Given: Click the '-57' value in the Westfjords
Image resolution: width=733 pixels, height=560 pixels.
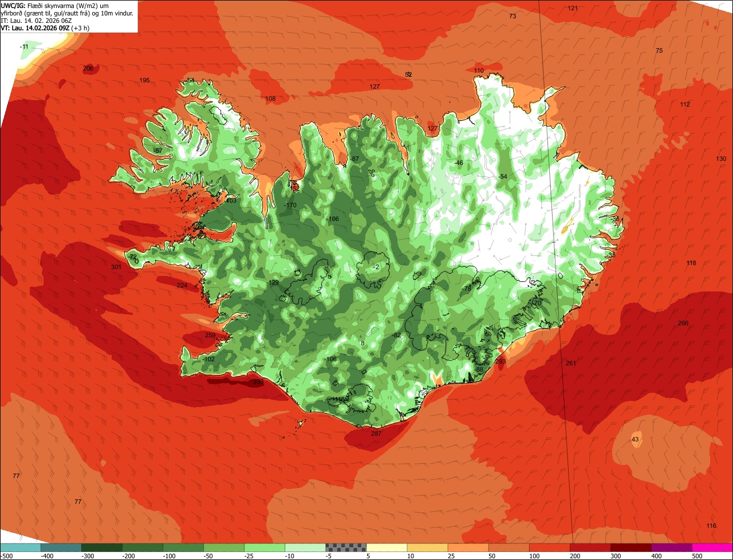Looking at the screenshot, I should [x=158, y=151].
